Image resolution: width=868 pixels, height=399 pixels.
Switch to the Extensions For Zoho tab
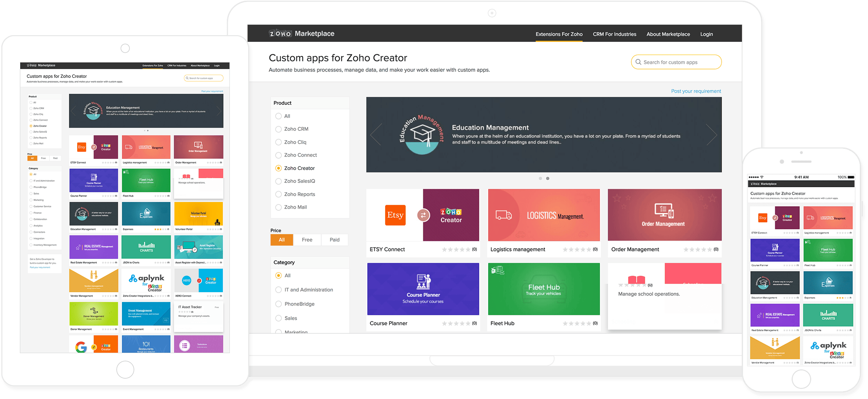click(559, 34)
